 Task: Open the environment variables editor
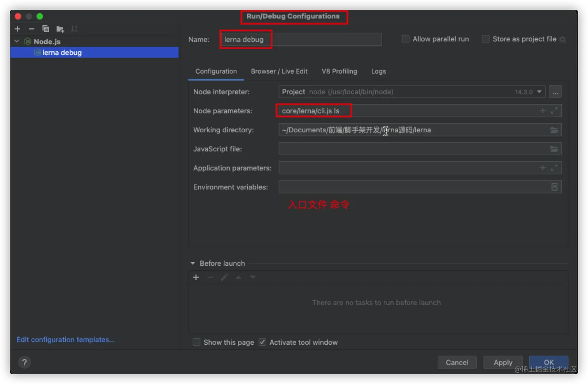point(554,187)
